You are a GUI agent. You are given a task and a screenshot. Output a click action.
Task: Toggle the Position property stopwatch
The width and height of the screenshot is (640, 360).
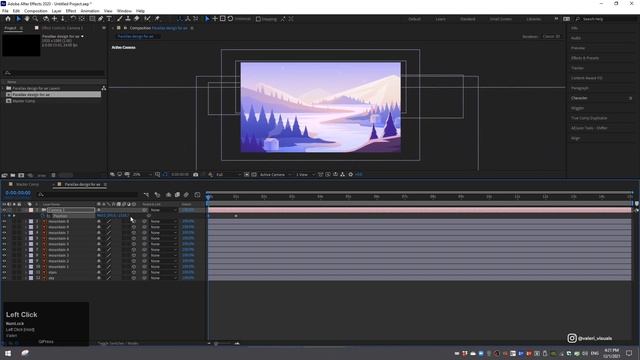(x=43, y=216)
